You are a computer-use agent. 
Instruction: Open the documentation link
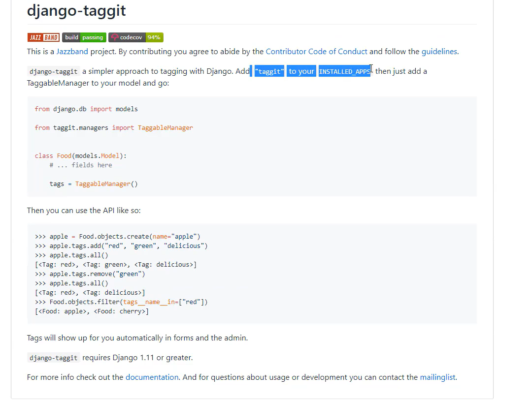tap(152, 377)
